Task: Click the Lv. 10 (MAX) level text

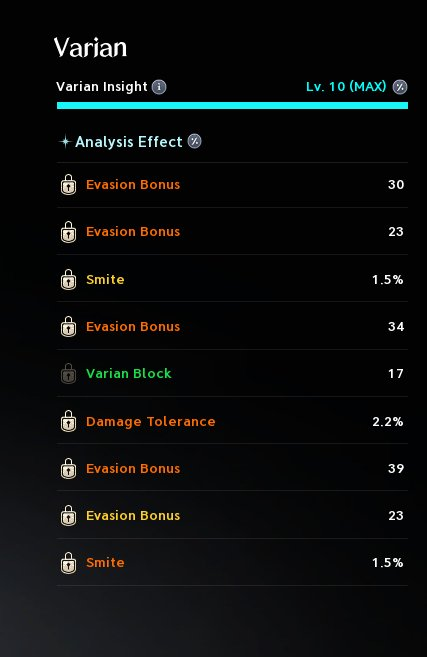Action: (x=346, y=87)
